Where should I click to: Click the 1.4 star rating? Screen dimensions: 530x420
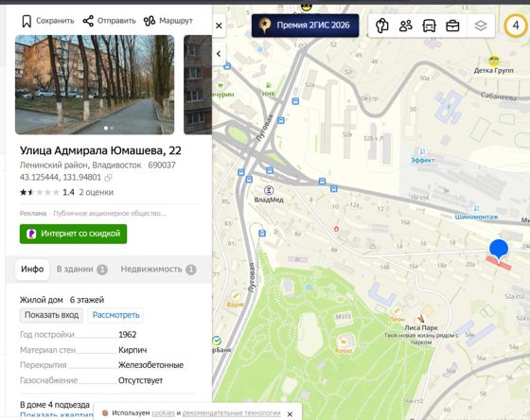click(47, 192)
